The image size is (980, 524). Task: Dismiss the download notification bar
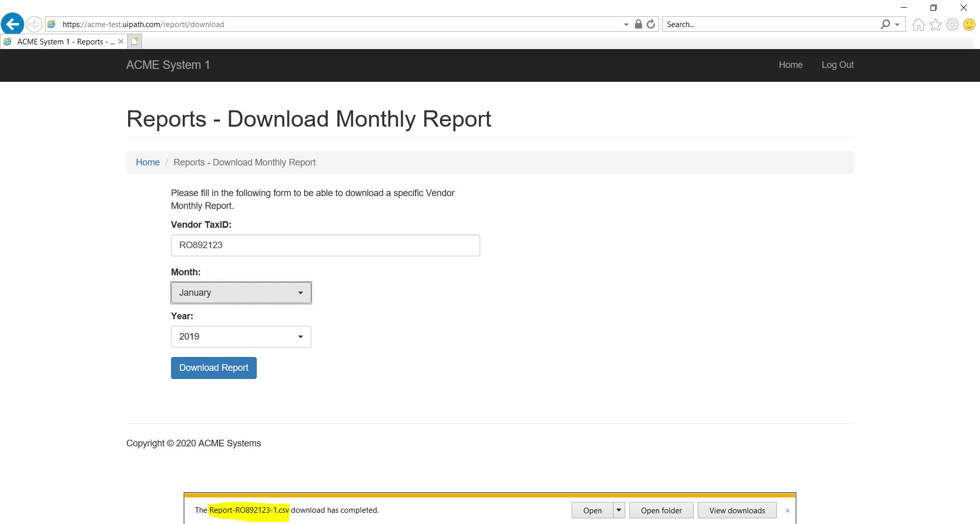click(788, 511)
